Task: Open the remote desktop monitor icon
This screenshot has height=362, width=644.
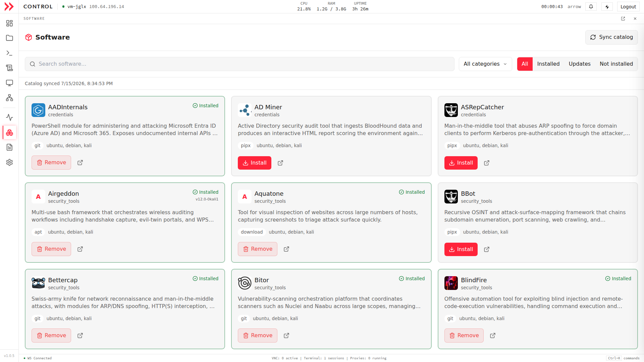Action: (9, 83)
